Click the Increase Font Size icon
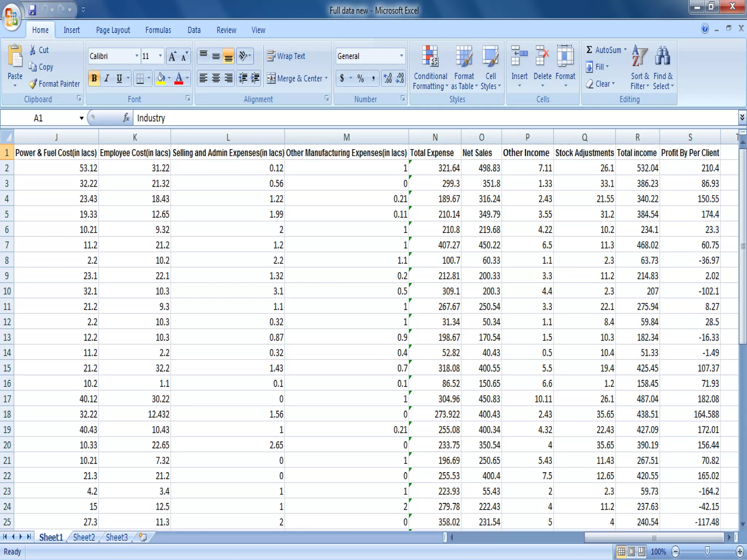 pos(172,56)
